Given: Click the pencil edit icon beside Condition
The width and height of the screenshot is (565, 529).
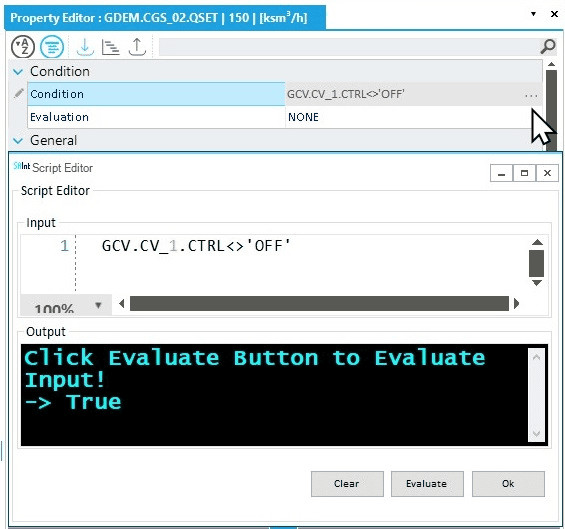Looking at the screenshot, I should [18, 93].
